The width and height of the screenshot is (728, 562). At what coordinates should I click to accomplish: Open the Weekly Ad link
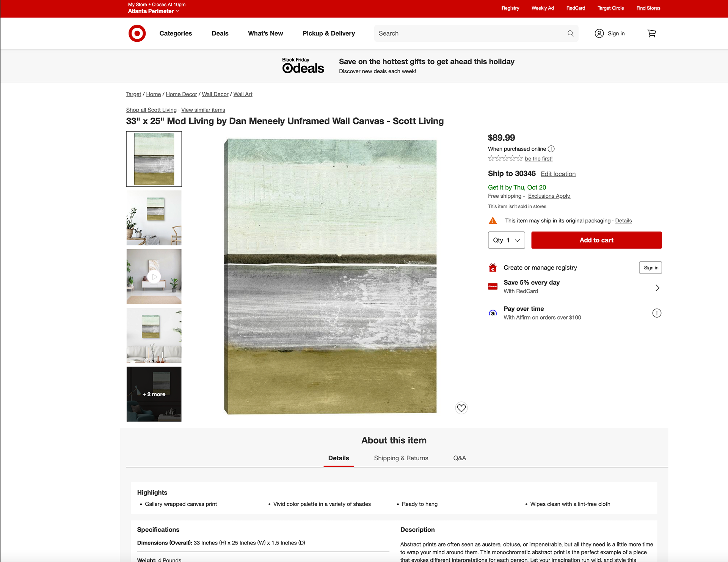(x=543, y=8)
